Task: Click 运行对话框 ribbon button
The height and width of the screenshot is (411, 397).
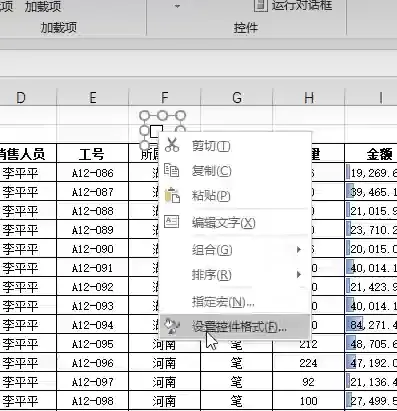Action: pyautogui.click(x=293, y=5)
